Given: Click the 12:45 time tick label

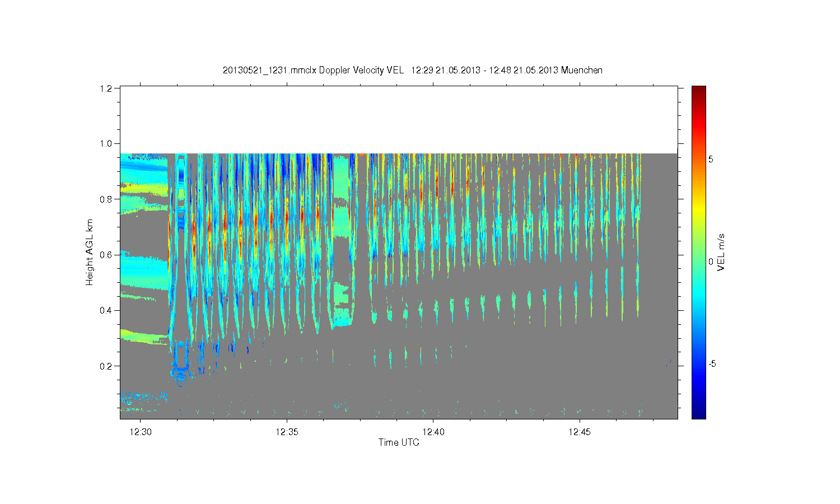Looking at the screenshot, I should click(x=580, y=432).
